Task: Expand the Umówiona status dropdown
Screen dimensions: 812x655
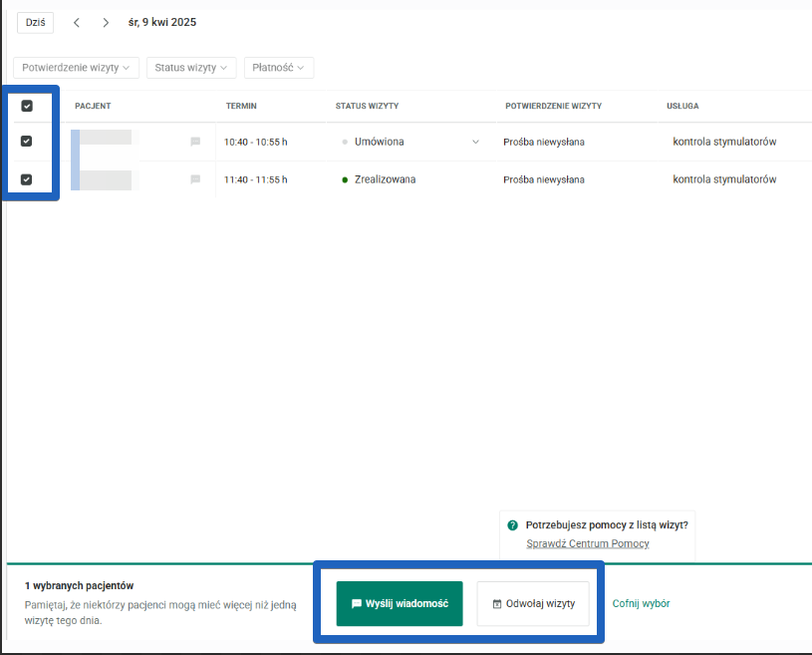Action: pyautogui.click(x=475, y=142)
